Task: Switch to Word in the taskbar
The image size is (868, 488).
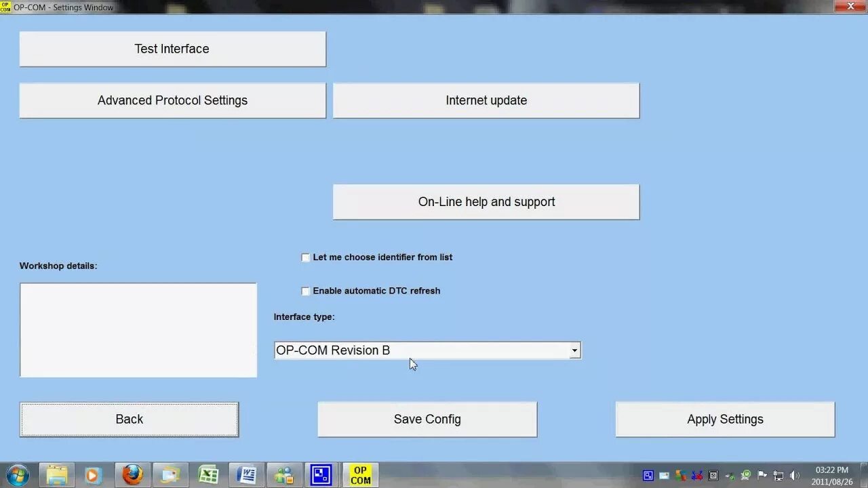Action: 245,475
